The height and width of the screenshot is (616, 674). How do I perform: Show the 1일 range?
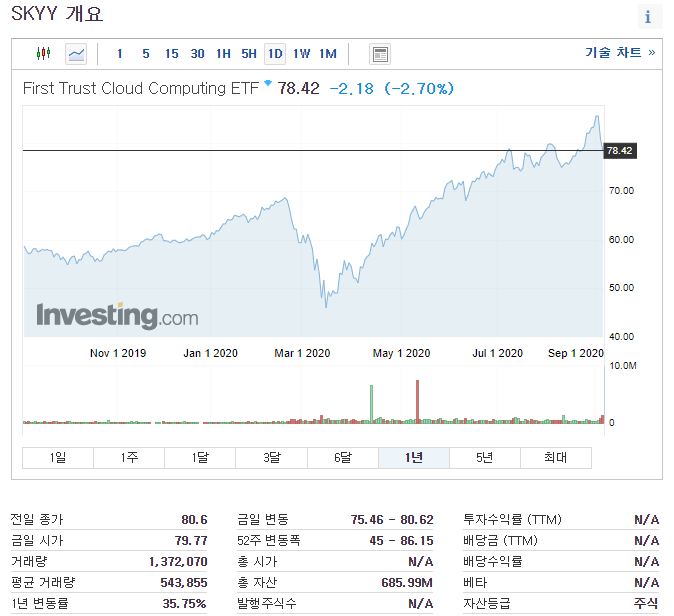point(58,457)
